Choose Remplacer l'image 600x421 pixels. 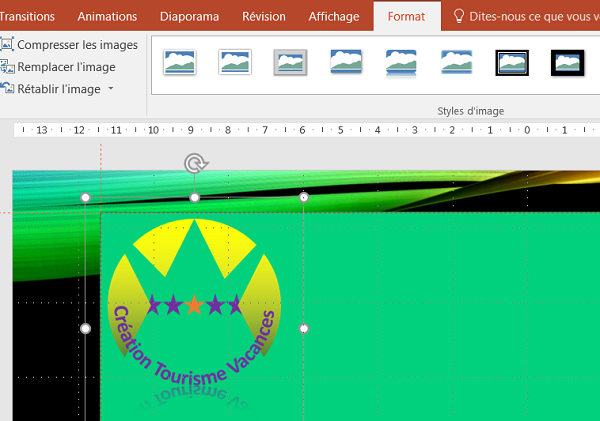[x=66, y=67]
